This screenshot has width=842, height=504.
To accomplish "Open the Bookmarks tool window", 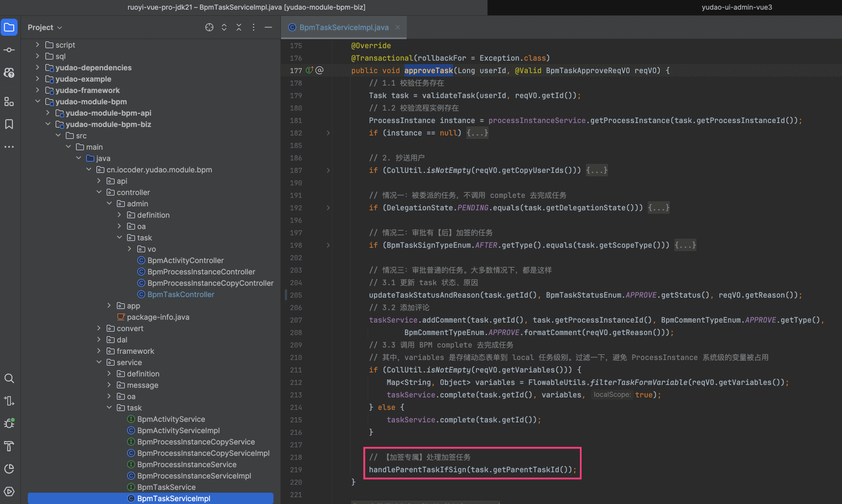I will pyautogui.click(x=9, y=124).
